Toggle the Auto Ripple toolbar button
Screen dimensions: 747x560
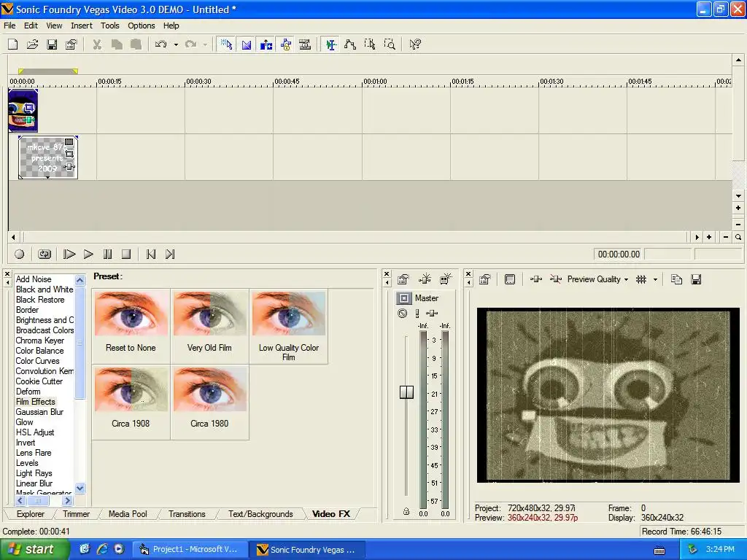pos(266,44)
